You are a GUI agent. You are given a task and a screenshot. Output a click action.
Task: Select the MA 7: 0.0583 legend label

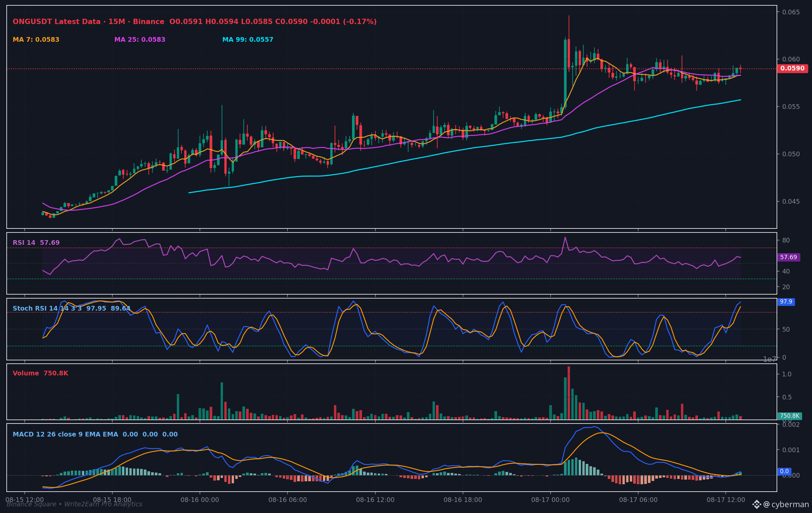(36, 40)
